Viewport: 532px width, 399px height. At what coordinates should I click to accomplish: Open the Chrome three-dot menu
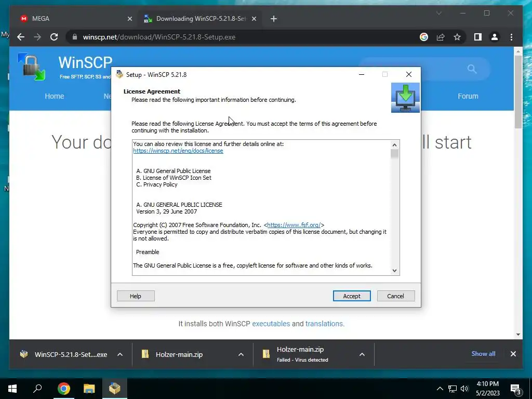click(511, 37)
